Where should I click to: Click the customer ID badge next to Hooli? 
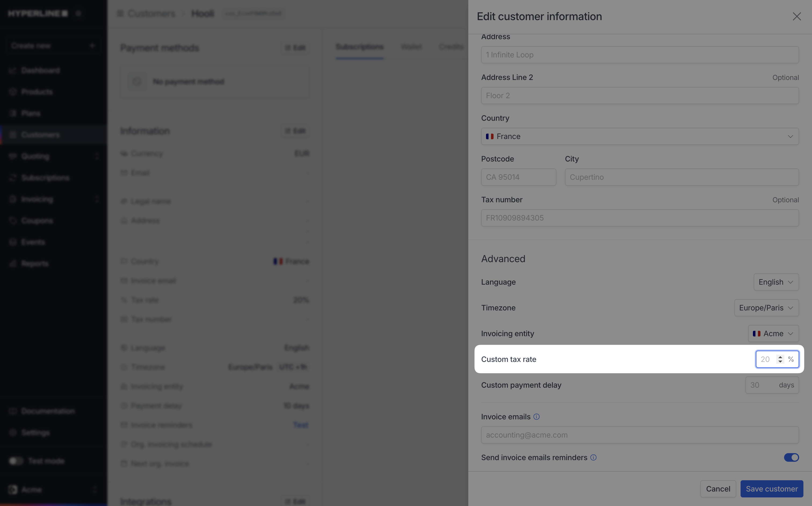pos(253,13)
